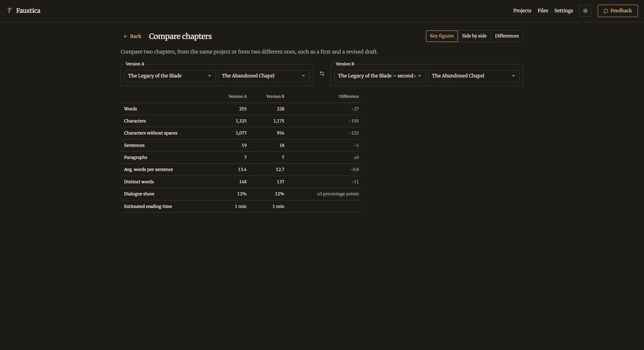The width and height of the screenshot is (644, 350).
Task: Swap Version A and Version B
Action: click(322, 73)
